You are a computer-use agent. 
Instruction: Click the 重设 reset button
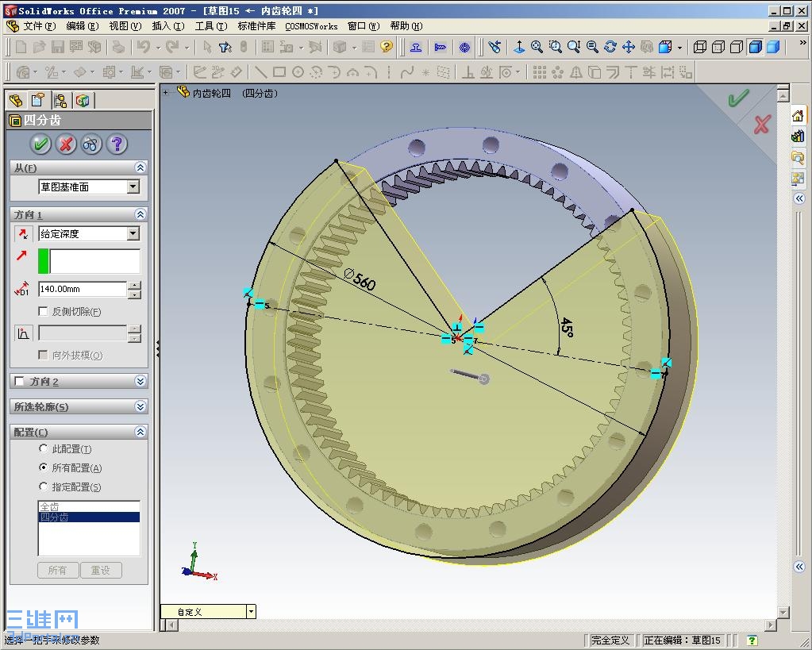101,571
